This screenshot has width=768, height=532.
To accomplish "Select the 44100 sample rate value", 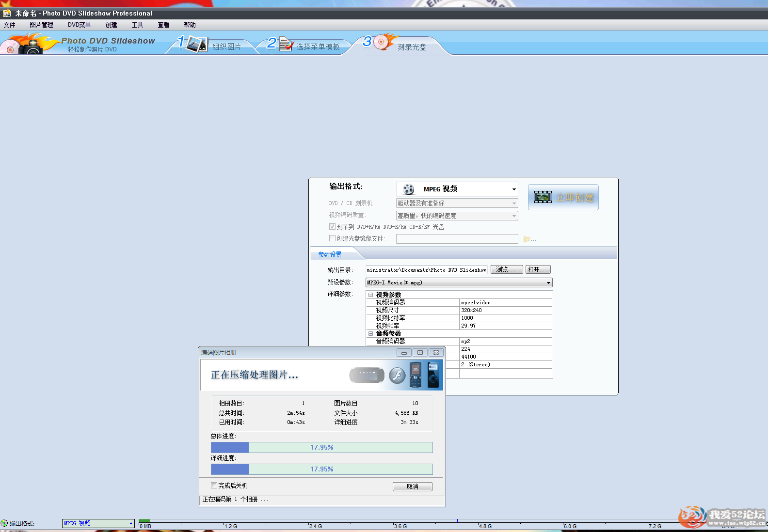I will [x=506, y=357].
